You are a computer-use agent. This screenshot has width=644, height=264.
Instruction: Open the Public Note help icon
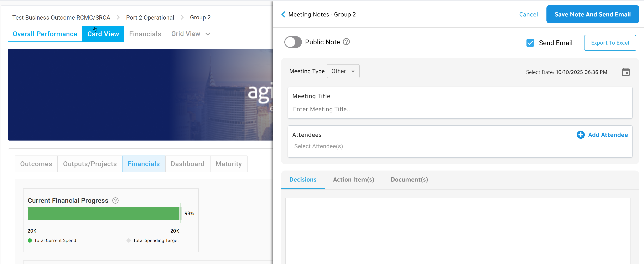[346, 42]
